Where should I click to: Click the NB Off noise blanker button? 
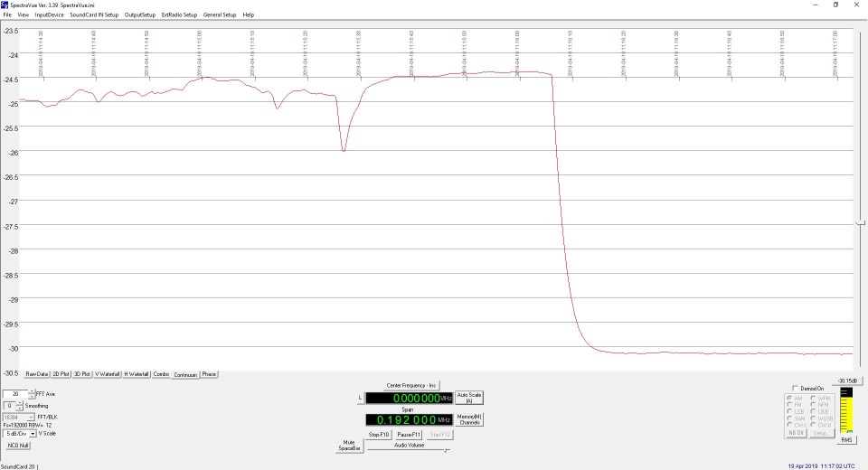tap(796, 433)
